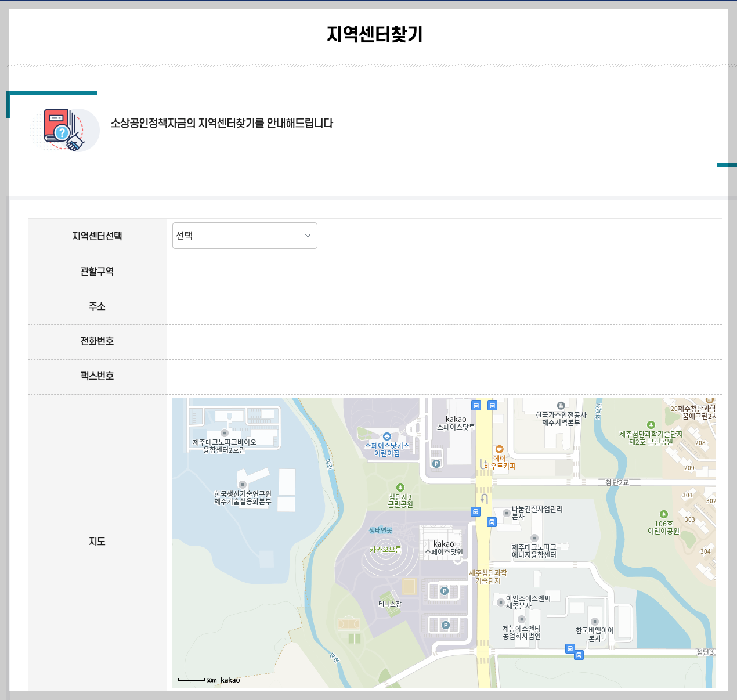
Task: Click the green tree icon at 첨단제3근린공원
Action: (x=400, y=488)
